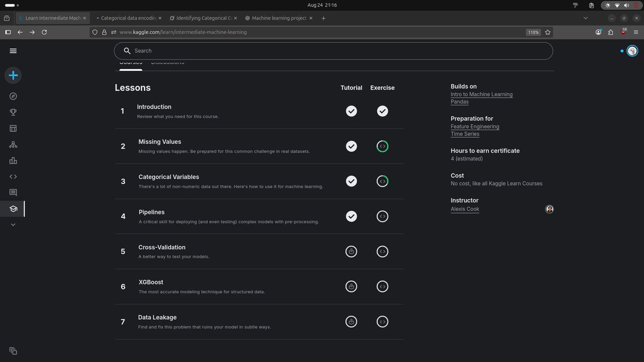
Task: Open Benchmarks bar chart icon in sidebar
Action: (x=13, y=160)
